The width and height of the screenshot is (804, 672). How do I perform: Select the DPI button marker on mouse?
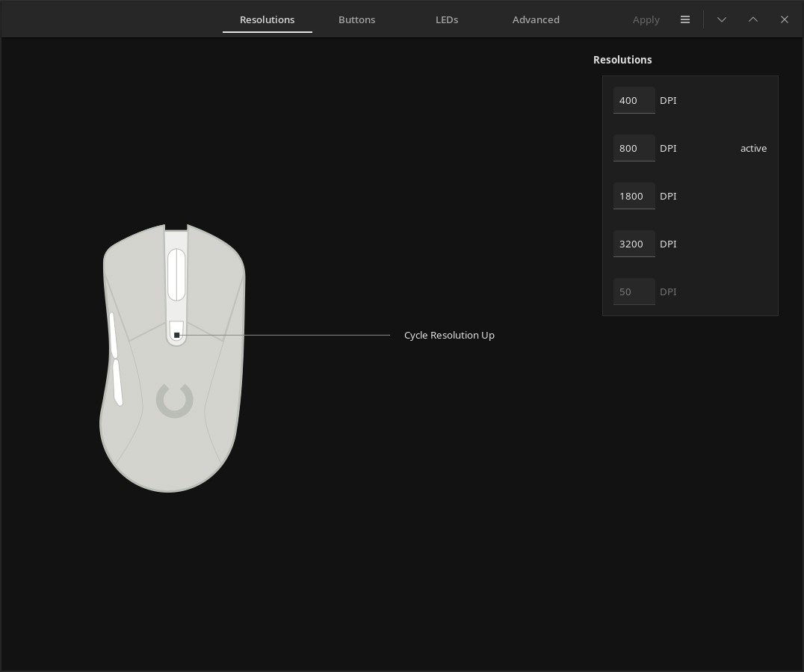[176, 335]
